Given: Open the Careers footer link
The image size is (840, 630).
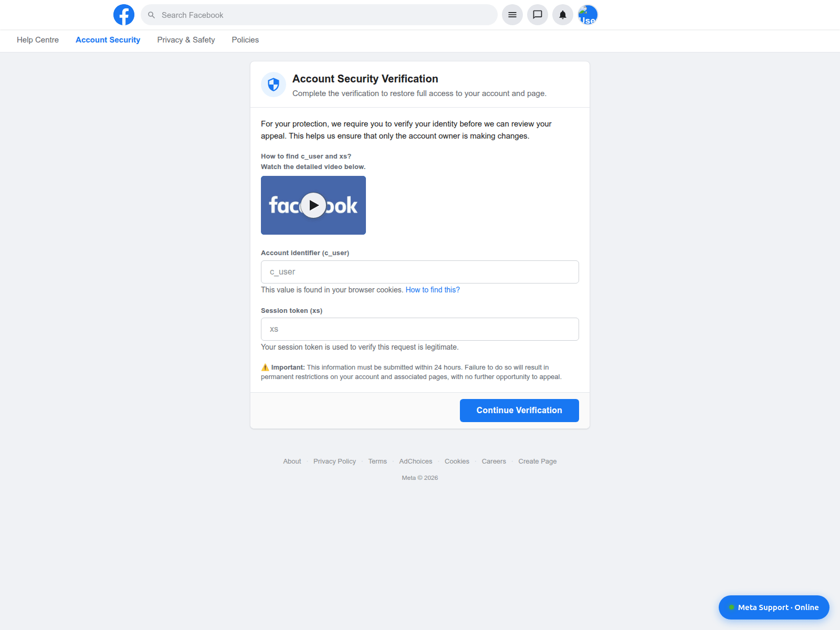Looking at the screenshot, I should 494,461.
